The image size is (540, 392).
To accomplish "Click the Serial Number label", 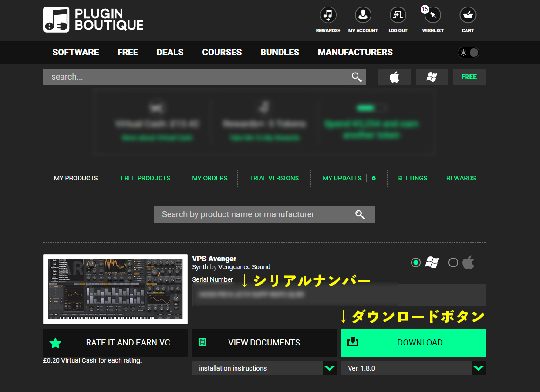I will pos(212,279).
